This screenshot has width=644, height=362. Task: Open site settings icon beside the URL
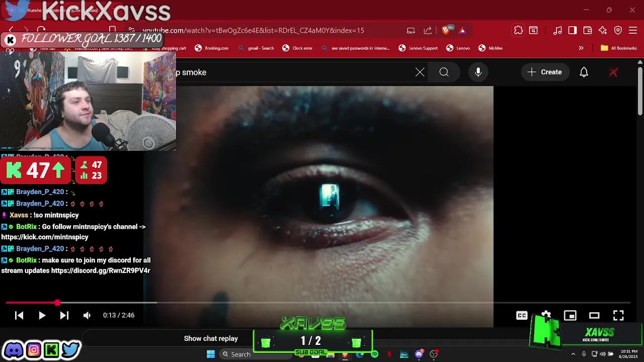point(131,30)
